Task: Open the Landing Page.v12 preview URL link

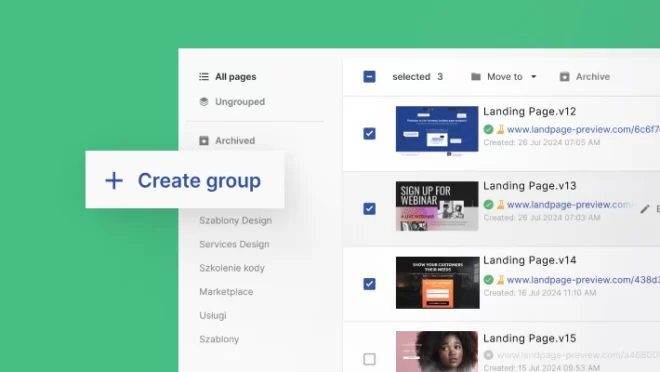Action: pyautogui.click(x=583, y=129)
